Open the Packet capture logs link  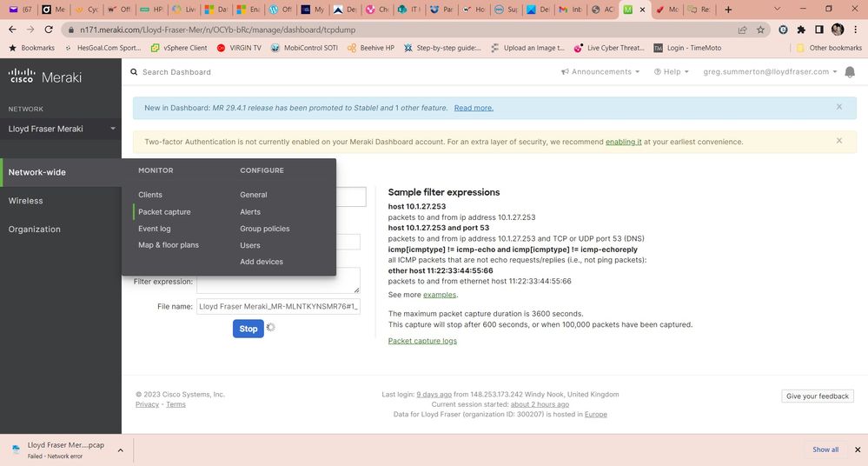422,341
